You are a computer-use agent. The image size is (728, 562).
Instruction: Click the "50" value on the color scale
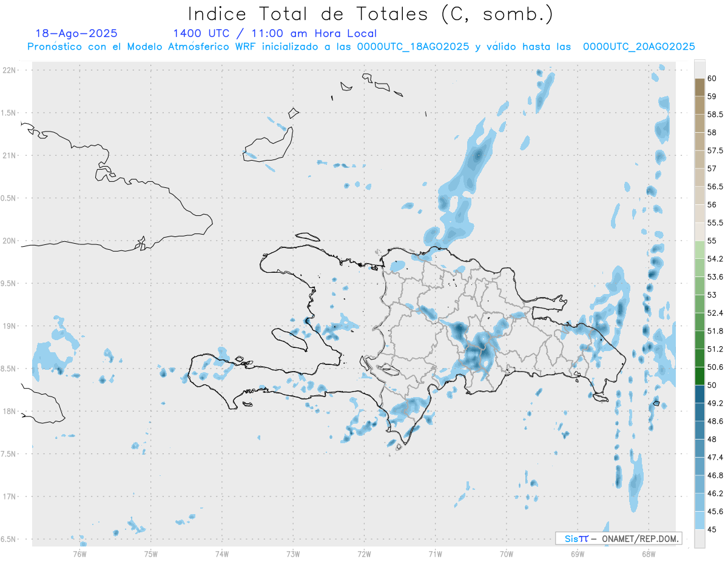[x=712, y=385]
